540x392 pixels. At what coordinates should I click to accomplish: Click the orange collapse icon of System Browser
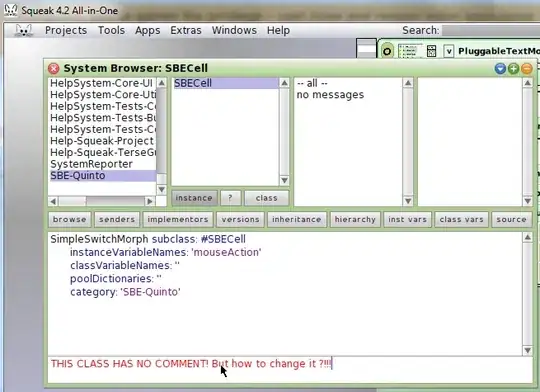[x=527, y=69]
